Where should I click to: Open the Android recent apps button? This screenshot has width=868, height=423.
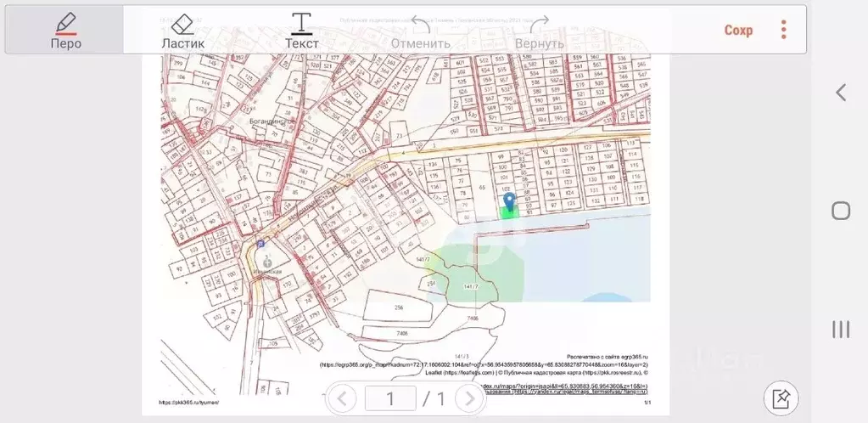[x=840, y=329]
